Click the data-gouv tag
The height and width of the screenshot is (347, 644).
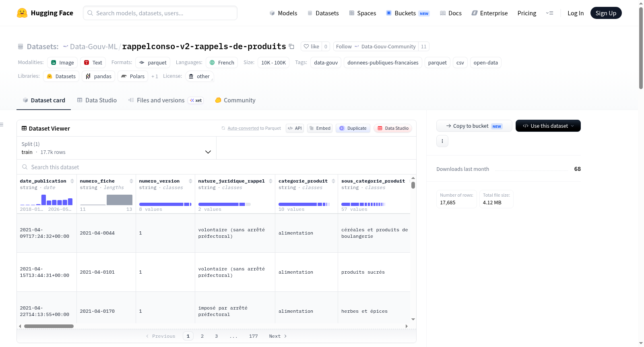coord(326,62)
